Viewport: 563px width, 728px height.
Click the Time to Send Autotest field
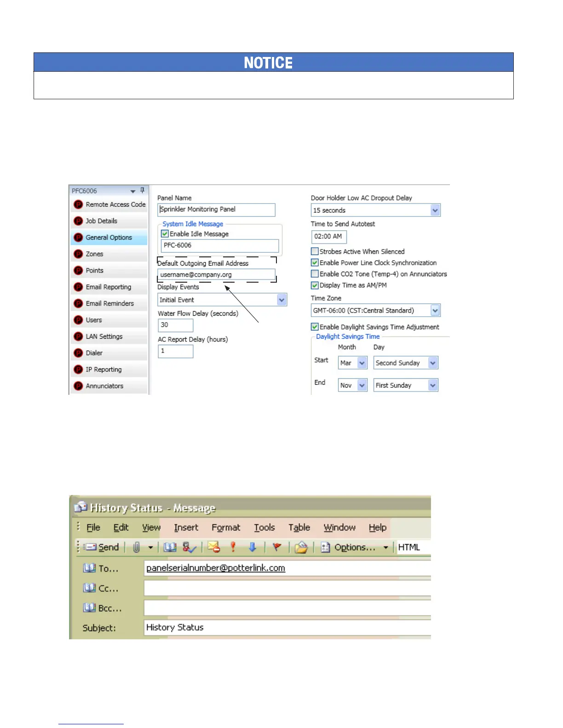(x=329, y=237)
